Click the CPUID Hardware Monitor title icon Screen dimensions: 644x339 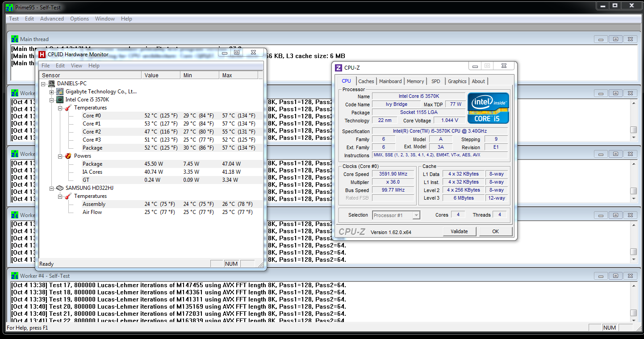pos(42,54)
